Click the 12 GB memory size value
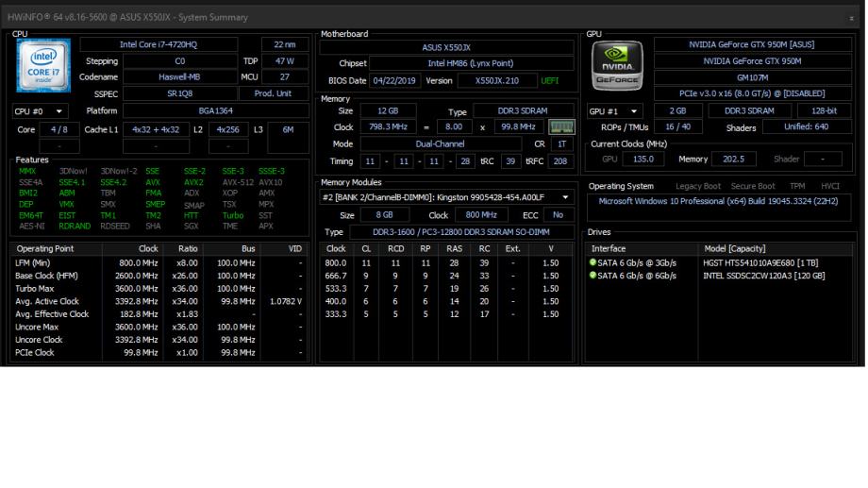This screenshot has height=488, width=868. click(388, 110)
